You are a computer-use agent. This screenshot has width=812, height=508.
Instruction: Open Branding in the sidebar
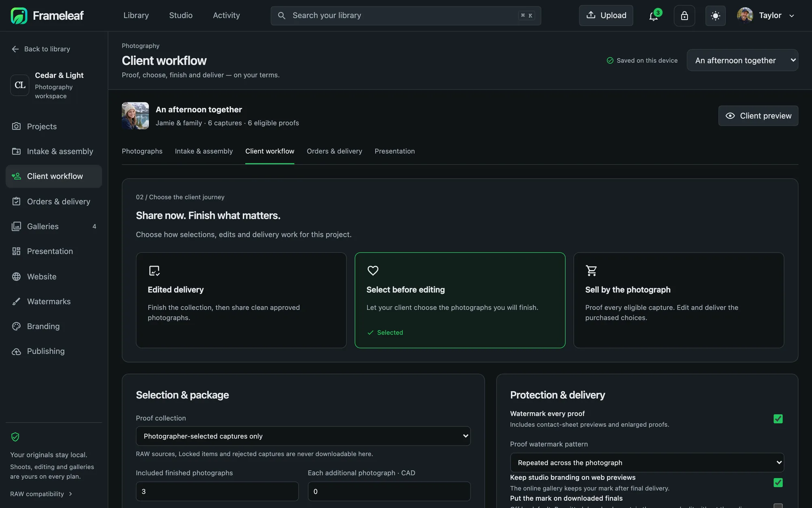(54, 326)
